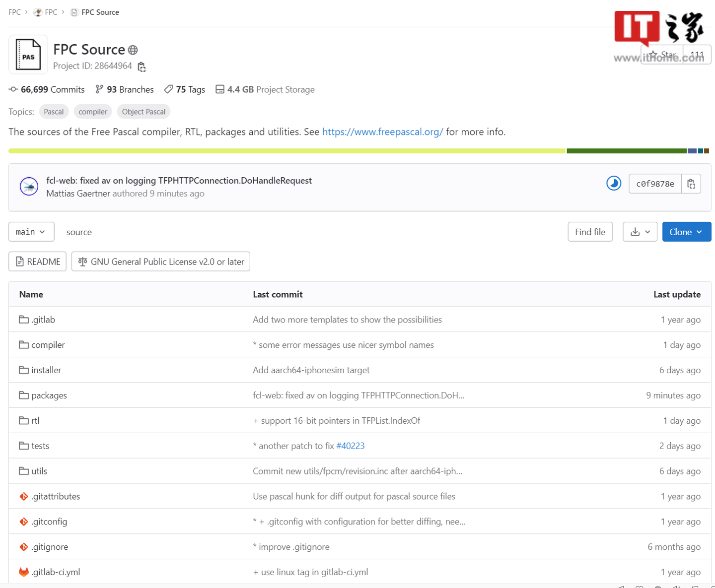Open the .gitlab-ci.yml file

[56, 572]
